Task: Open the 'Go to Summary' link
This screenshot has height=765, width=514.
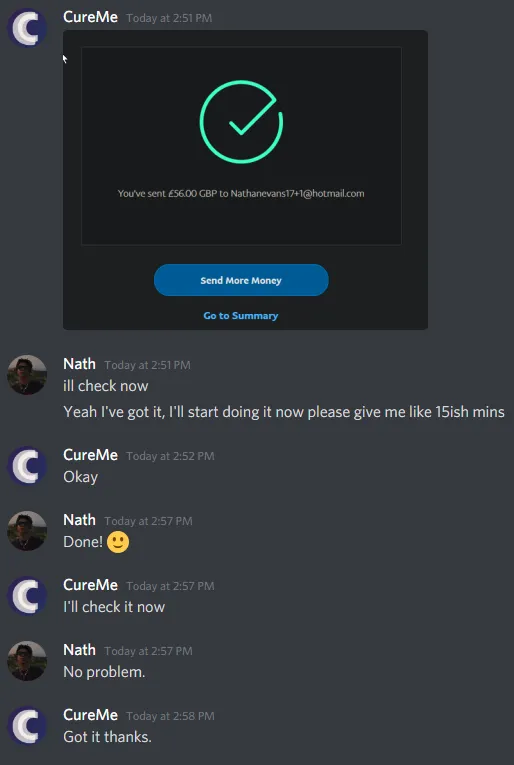Action: (241, 316)
